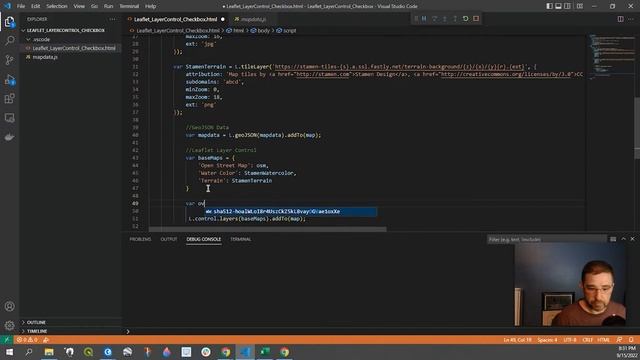Open the notifications bell in status bar
The width and height of the screenshot is (640, 360).
(x=631, y=340)
